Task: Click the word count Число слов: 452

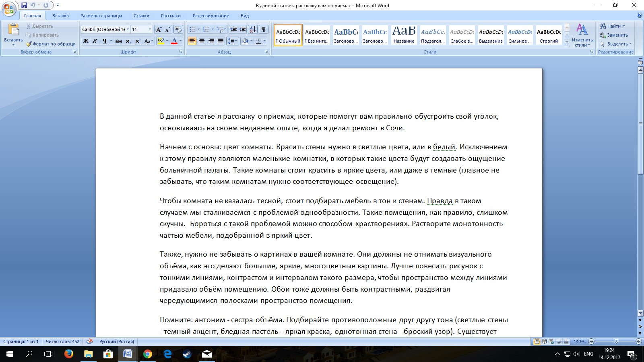Action: (62, 341)
